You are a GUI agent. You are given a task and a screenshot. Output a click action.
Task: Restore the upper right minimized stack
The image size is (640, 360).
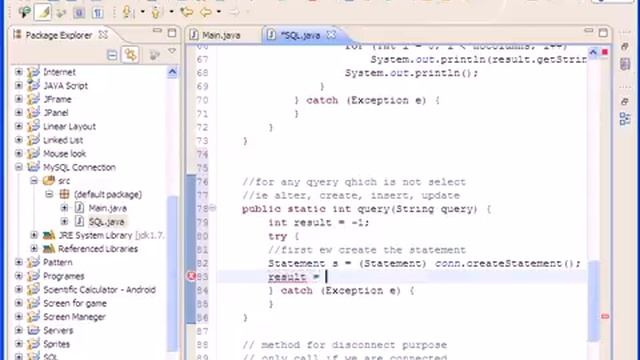point(625,47)
